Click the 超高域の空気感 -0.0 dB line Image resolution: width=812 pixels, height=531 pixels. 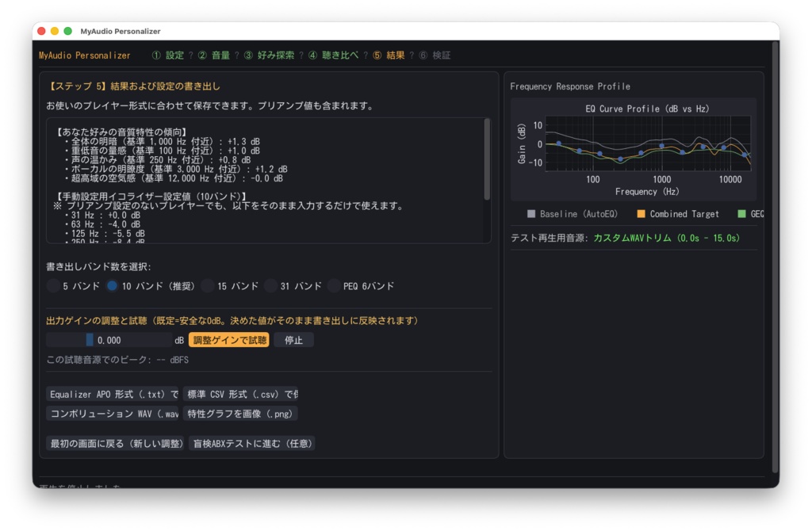174,178
